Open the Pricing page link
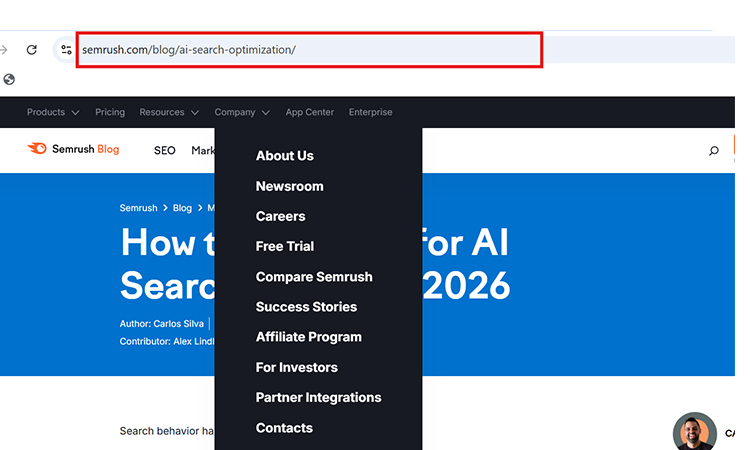Screen dimensions: 750x450 (110, 112)
